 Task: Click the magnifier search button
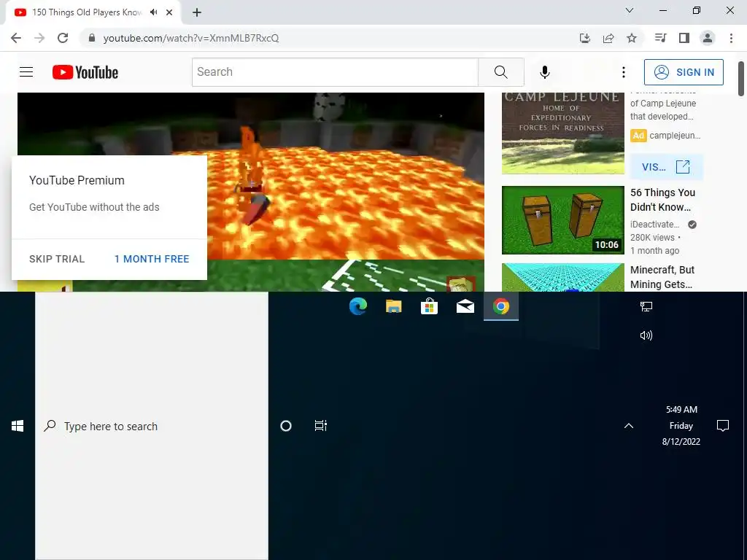click(500, 72)
